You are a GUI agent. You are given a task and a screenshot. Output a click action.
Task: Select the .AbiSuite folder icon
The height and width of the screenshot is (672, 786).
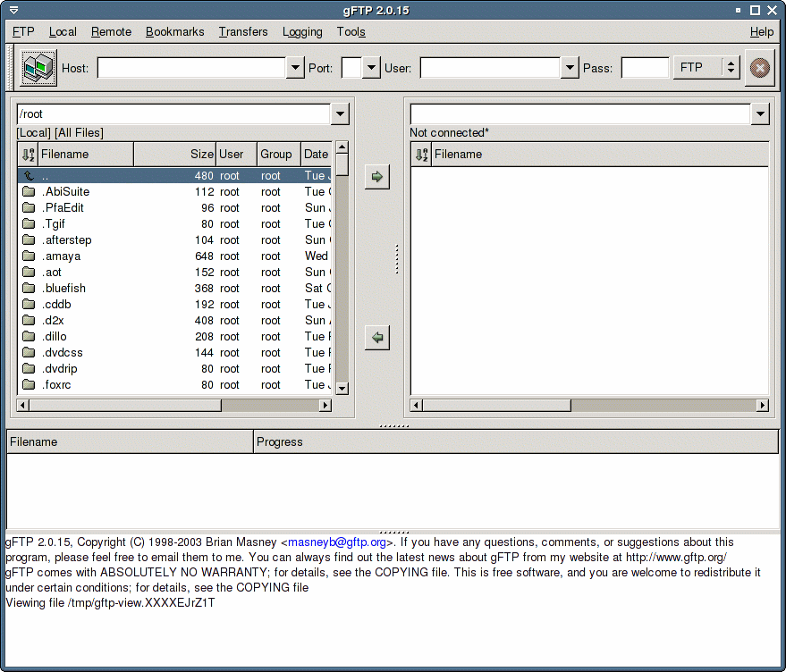[29, 192]
